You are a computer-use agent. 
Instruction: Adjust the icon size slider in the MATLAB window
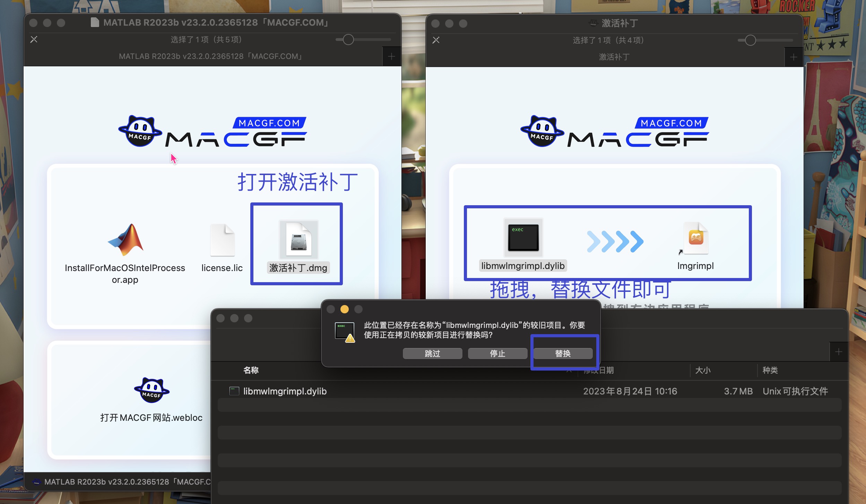348,40
